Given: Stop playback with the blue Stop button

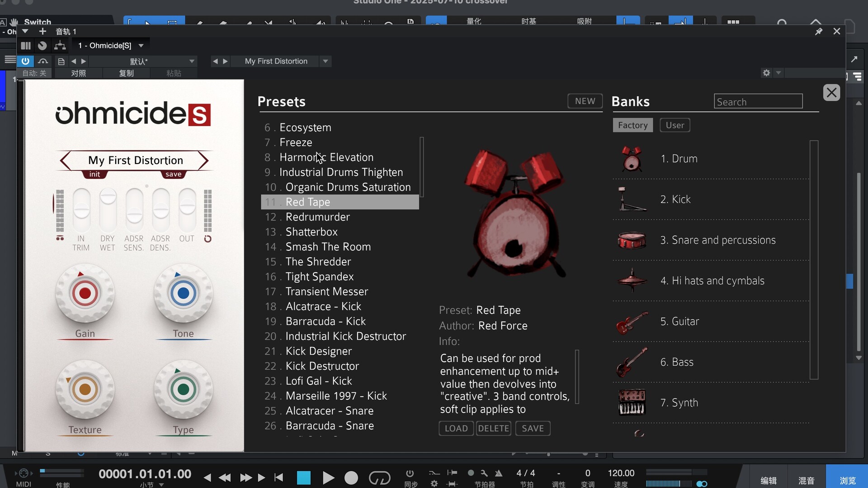Looking at the screenshot, I should coord(304,478).
